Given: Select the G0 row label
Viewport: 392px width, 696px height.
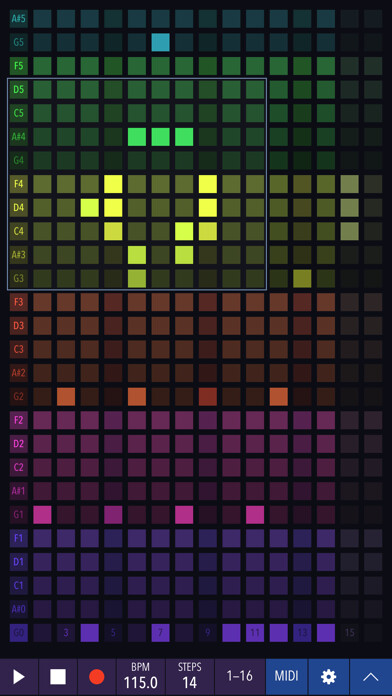Looking at the screenshot, I should pyautogui.click(x=19, y=633).
